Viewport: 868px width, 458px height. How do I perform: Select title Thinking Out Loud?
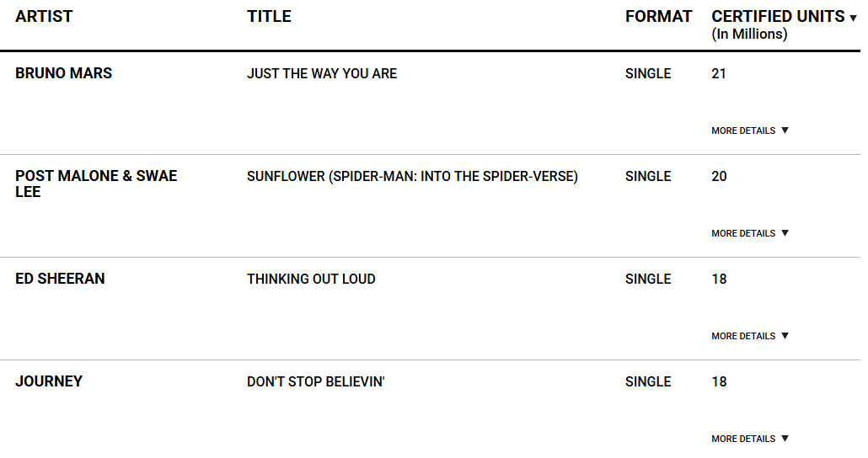[311, 280]
